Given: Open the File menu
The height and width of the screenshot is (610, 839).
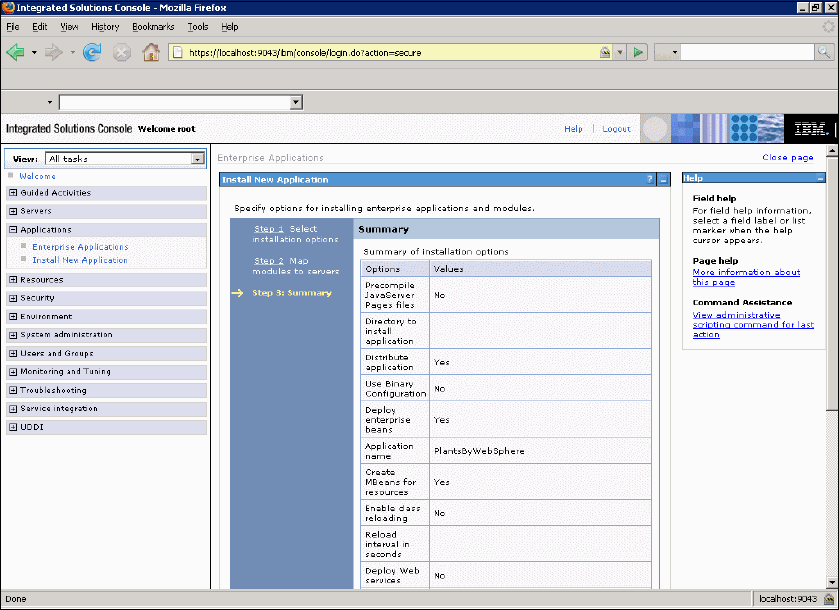Looking at the screenshot, I should coord(13,27).
